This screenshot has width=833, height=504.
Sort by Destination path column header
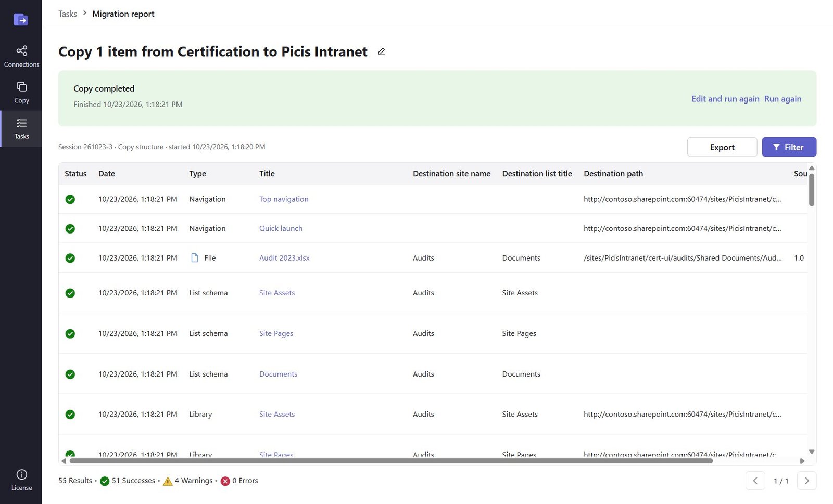coord(613,174)
